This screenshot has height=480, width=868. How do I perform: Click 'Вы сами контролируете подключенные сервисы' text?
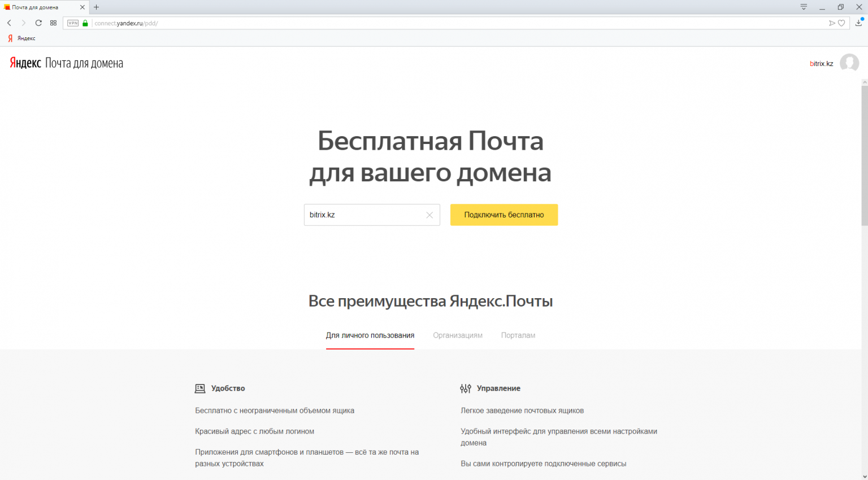pos(544,464)
